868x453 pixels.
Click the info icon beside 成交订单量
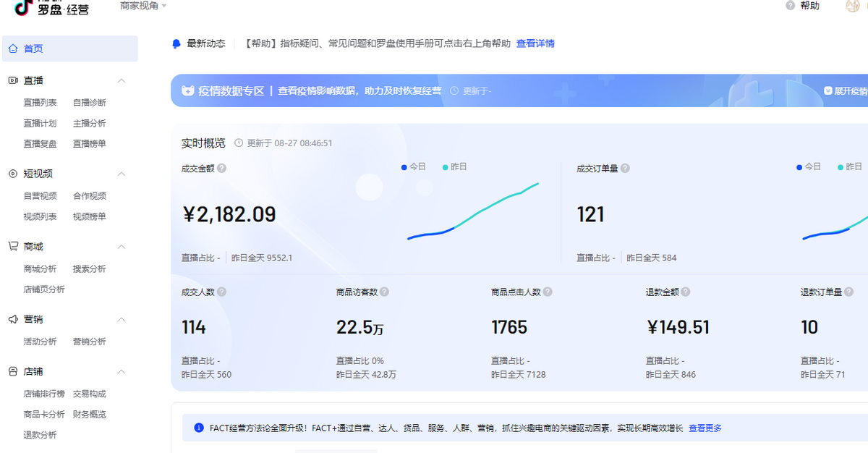point(625,168)
